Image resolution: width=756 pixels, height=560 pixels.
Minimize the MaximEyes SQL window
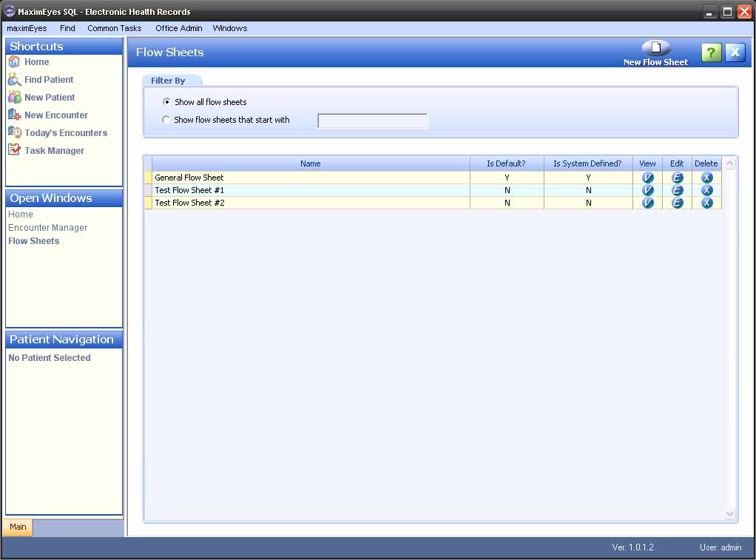click(x=709, y=12)
